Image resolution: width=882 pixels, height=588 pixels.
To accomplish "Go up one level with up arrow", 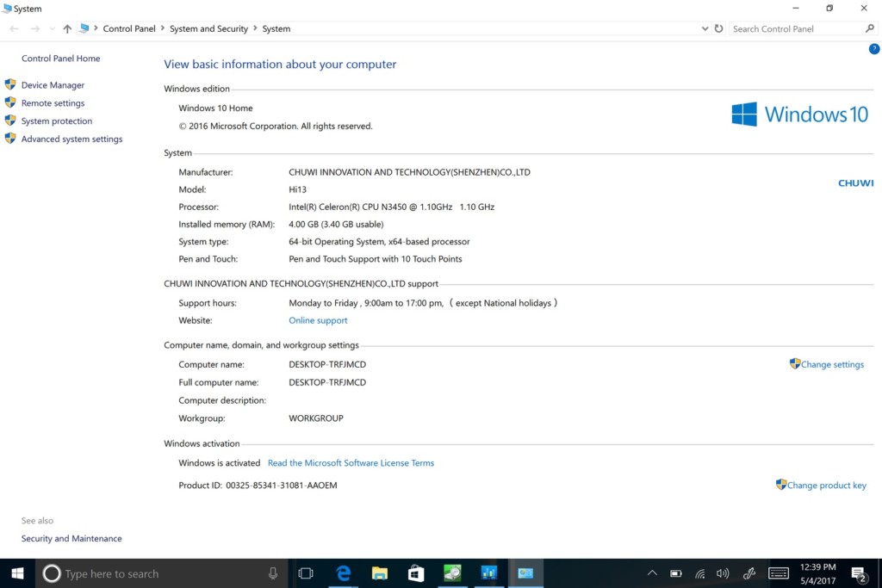I will pyautogui.click(x=67, y=28).
